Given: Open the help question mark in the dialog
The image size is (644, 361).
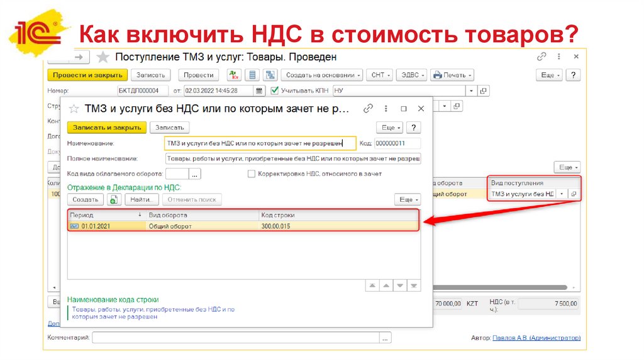Looking at the screenshot, I should 413,127.
